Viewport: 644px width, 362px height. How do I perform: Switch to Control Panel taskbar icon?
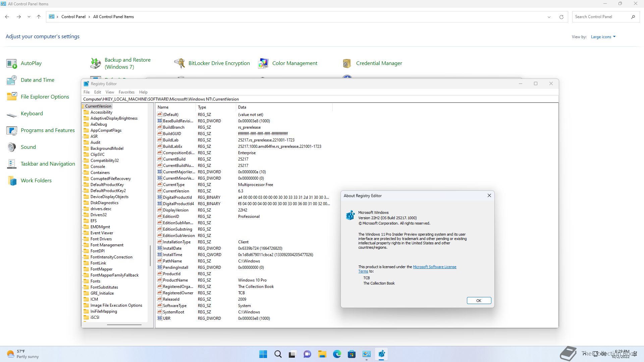pyautogui.click(x=366, y=354)
